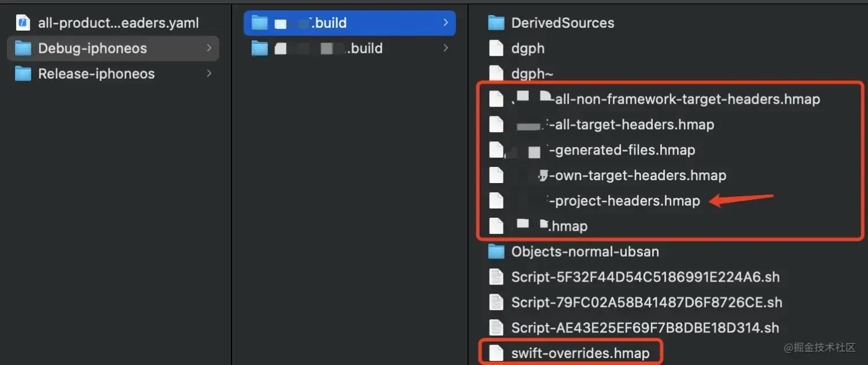Expand the Debug-iphoneos folder chevron
This screenshot has width=868, height=365.
tap(209, 48)
